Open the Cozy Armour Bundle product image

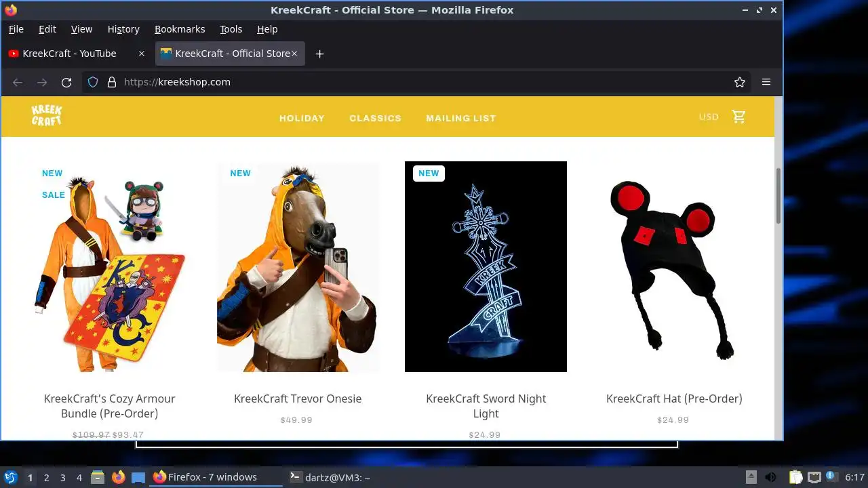tap(109, 266)
